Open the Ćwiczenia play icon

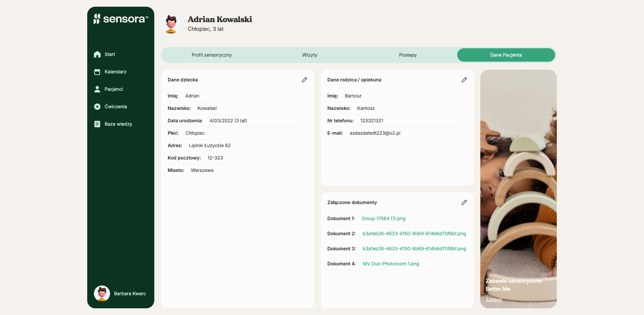click(97, 107)
